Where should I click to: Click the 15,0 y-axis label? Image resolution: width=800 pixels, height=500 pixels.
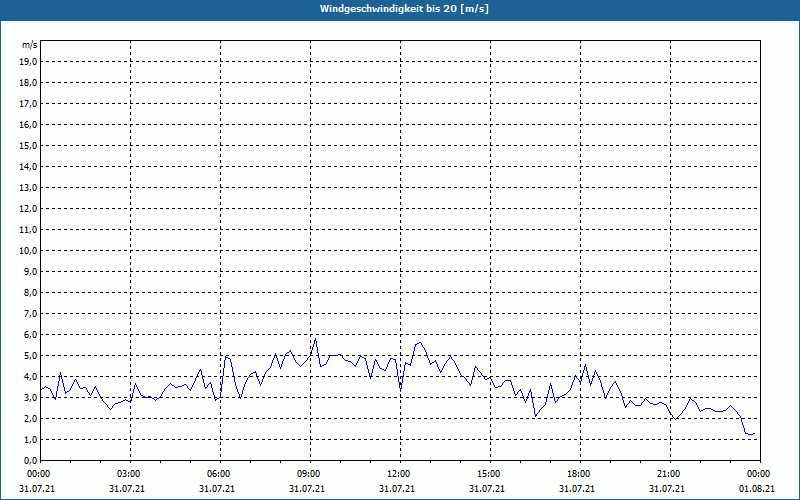(28, 145)
